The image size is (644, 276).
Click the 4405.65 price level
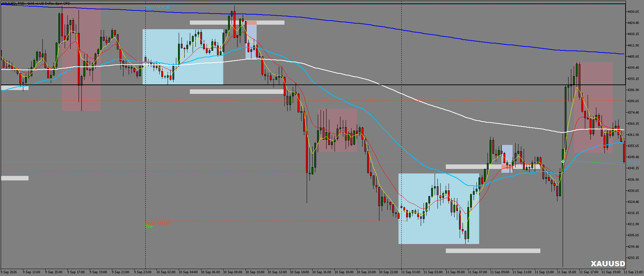tap(633, 56)
